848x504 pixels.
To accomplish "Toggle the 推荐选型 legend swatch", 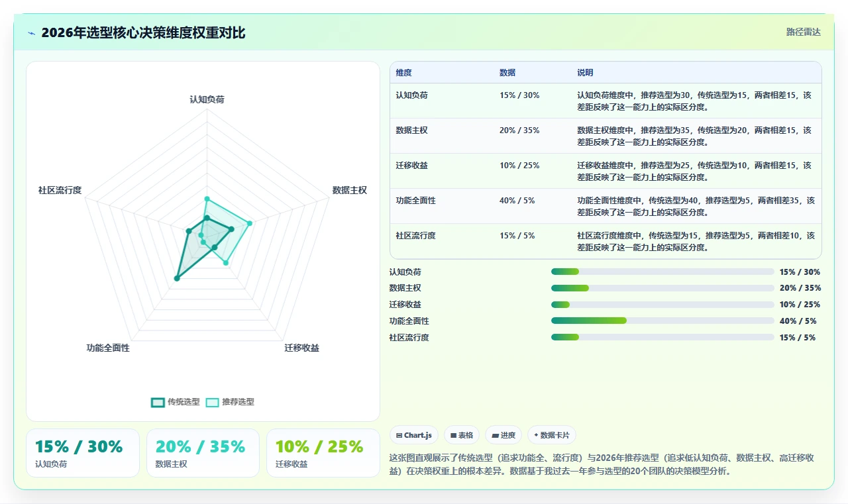I will coord(212,402).
